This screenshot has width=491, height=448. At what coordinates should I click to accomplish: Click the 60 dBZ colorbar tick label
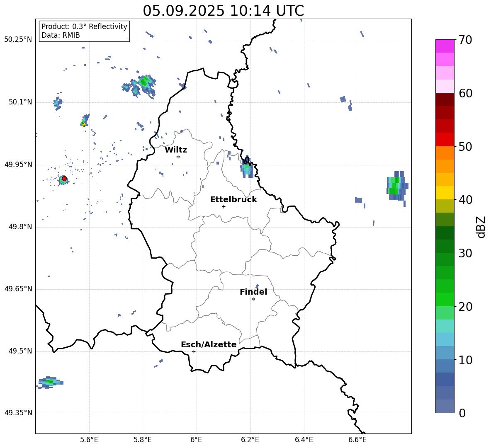pos(465,93)
